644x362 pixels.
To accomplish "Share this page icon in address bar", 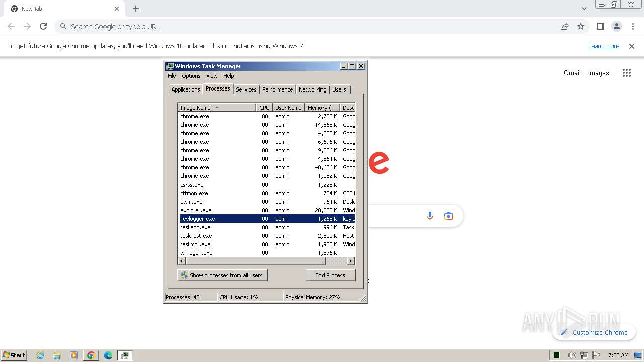I will click(565, 26).
